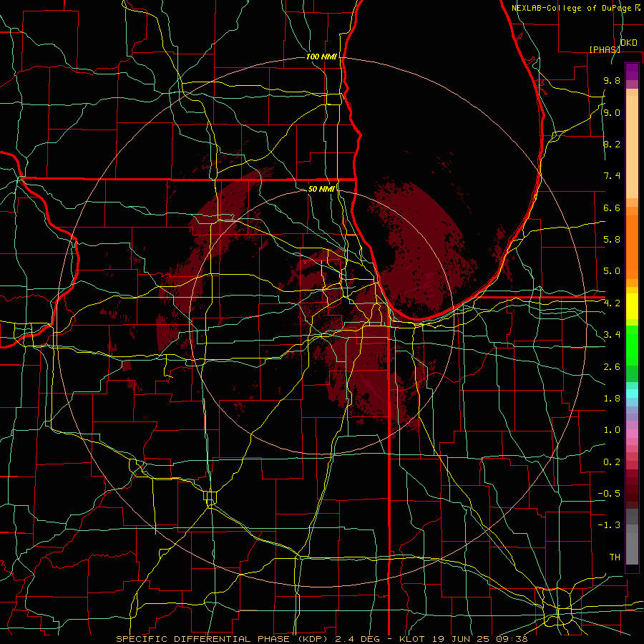644x644 pixels.
Task: Click the small logo glyph after DuPage
Action: point(638,7)
